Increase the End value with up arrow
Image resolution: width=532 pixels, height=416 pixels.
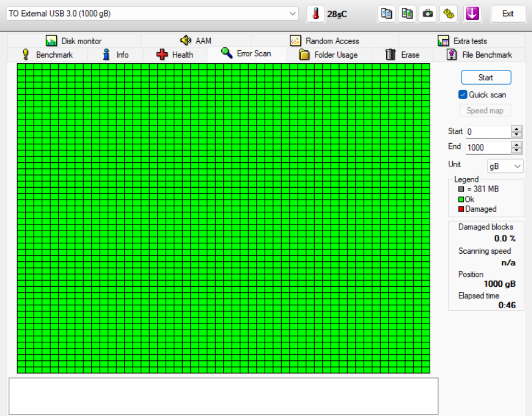point(517,145)
